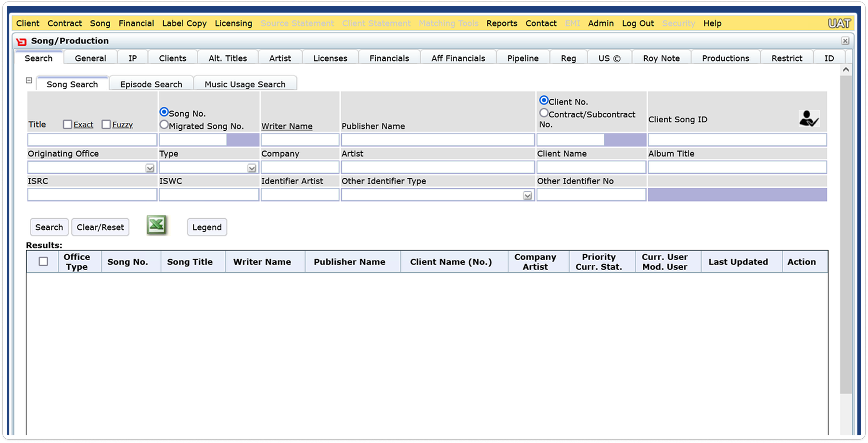Select the Migrated Song No. radio button
The image size is (868, 443).
click(x=164, y=125)
